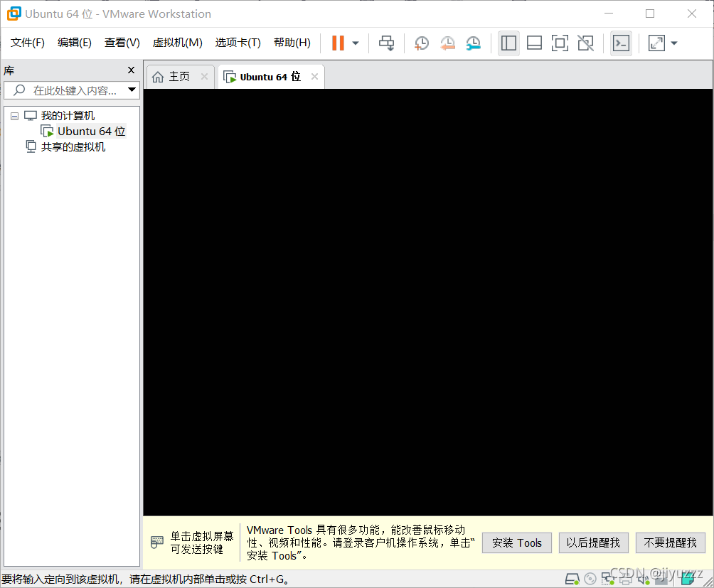Toggle the thumbnail bar display
The image size is (714, 588).
click(534, 43)
